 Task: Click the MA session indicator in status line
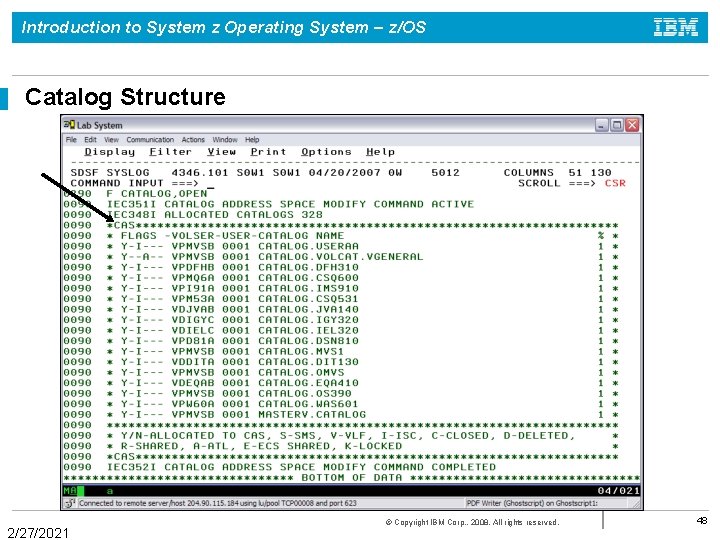[x=70, y=491]
